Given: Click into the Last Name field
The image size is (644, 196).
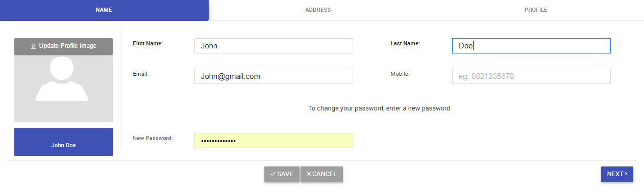Looking at the screenshot, I should pyautogui.click(x=531, y=46).
